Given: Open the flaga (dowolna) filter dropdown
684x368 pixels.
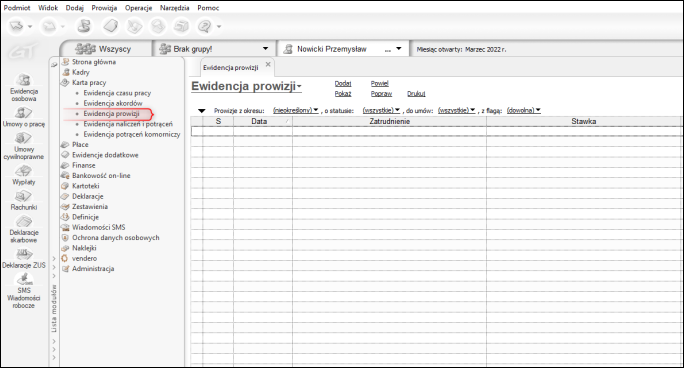Looking at the screenshot, I should pos(524,110).
